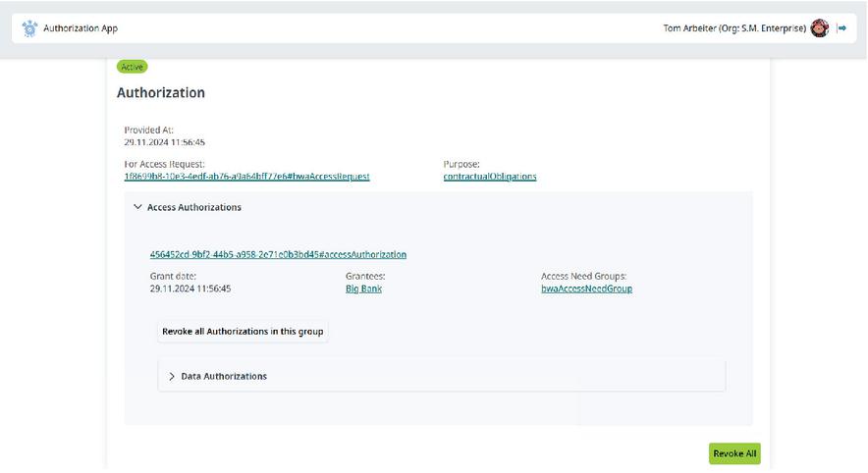Collapse the Access Authorizations chevron
868x473 pixels.
pyautogui.click(x=137, y=208)
